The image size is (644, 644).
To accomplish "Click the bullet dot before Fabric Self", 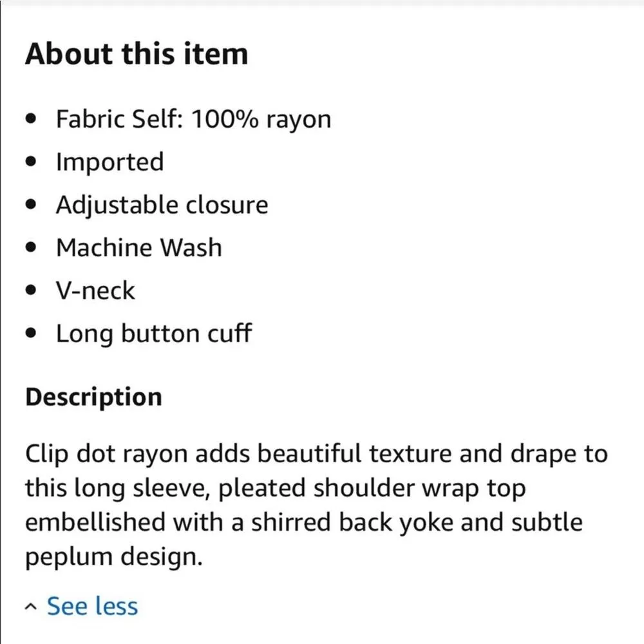I will click(32, 120).
